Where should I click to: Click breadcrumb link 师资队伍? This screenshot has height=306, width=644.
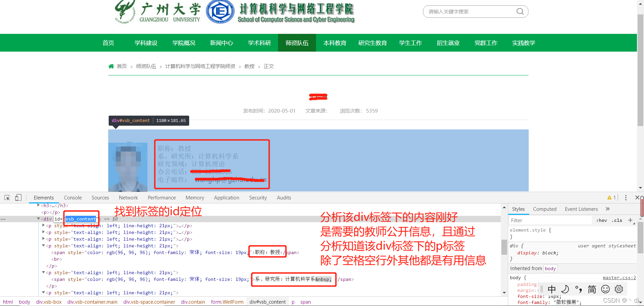coord(146,66)
